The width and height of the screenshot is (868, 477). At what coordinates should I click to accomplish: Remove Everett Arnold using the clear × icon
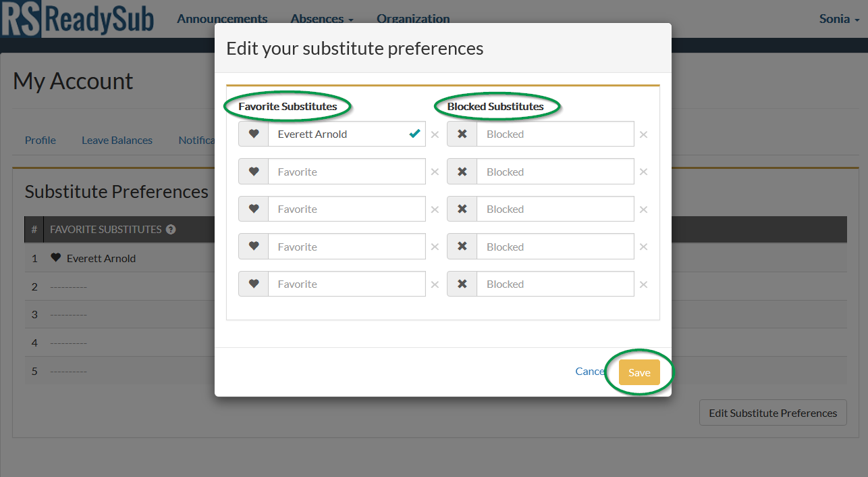435,134
